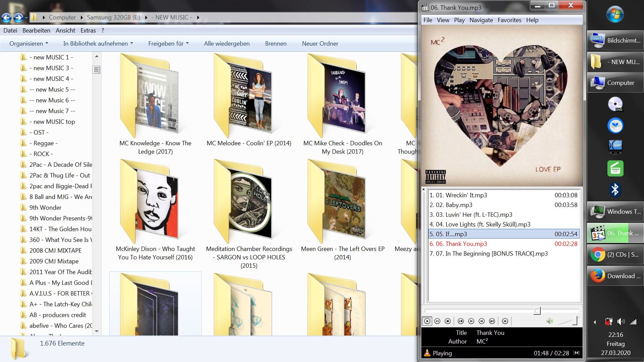Open the Datei menu
Image resolution: width=644 pixels, height=362 pixels.
[10, 31]
